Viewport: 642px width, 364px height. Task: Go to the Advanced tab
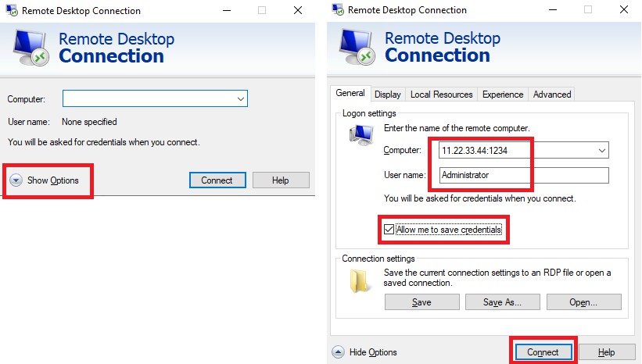click(552, 95)
